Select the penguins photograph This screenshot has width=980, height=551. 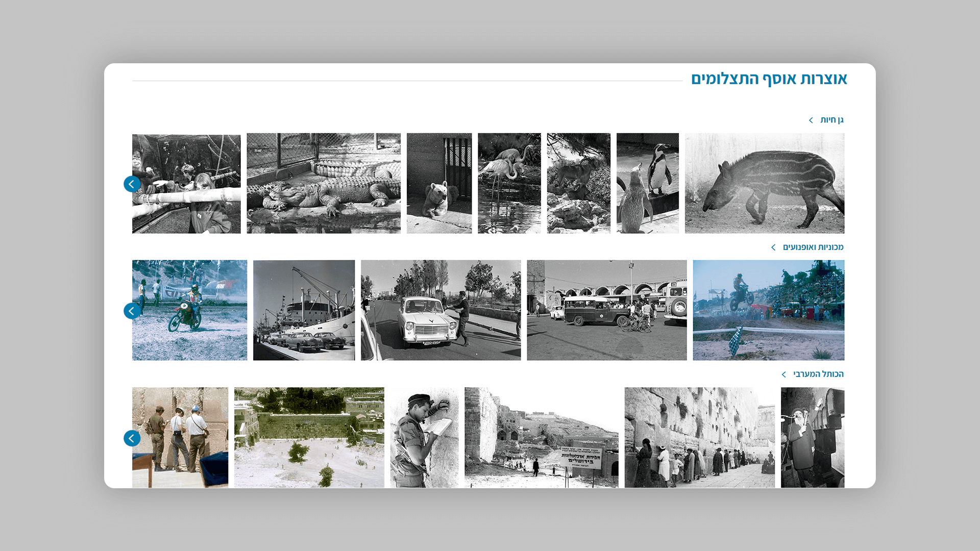click(647, 183)
